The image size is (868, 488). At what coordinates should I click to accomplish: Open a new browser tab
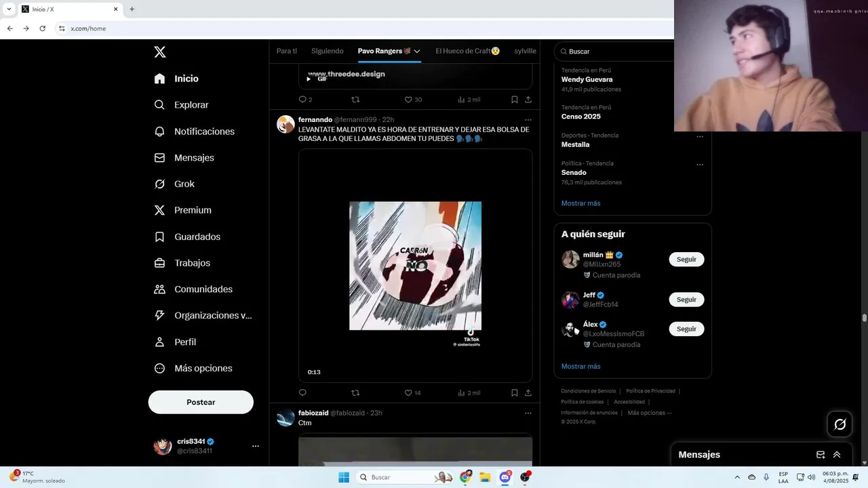[132, 9]
